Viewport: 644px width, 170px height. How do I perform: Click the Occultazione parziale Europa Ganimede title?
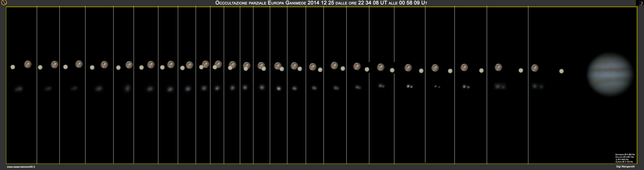[321, 3]
